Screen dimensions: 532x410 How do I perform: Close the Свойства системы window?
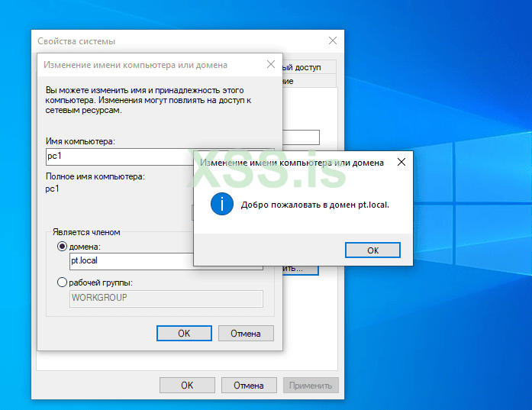point(333,40)
